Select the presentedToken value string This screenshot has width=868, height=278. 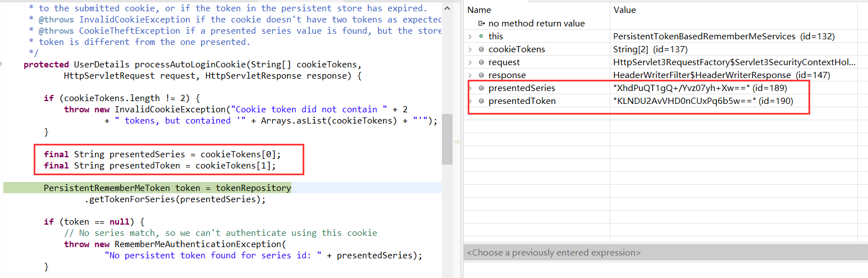tap(684, 101)
